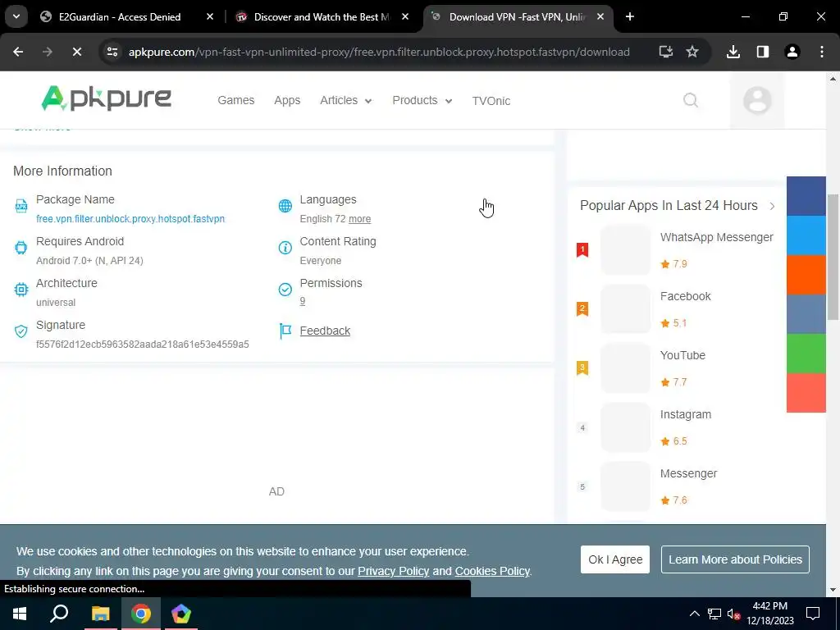Click the Languages globe icon

click(285, 206)
